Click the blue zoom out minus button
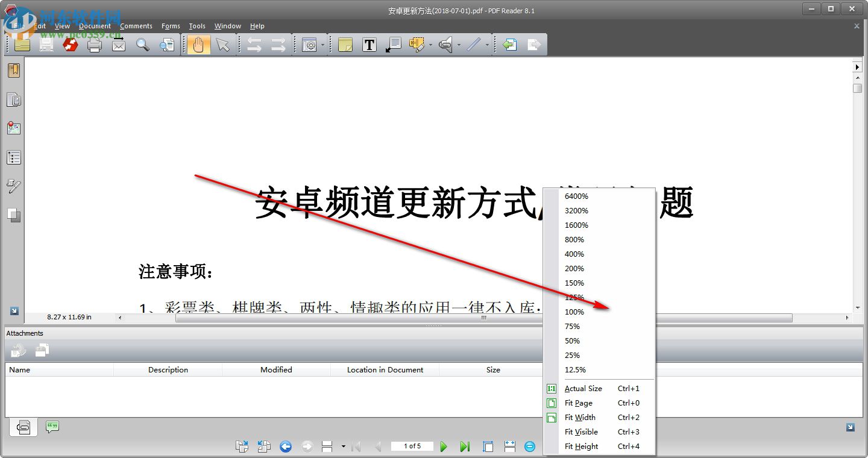This screenshot has width=868, height=458. [530, 447]
